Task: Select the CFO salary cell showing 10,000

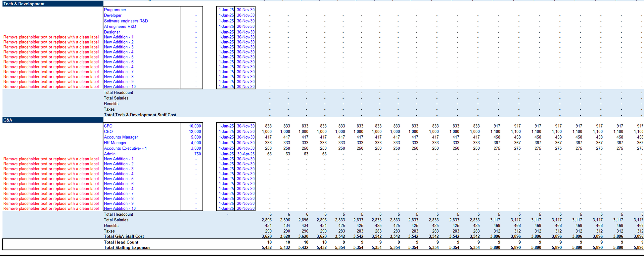Action: (x=195, y=126)
